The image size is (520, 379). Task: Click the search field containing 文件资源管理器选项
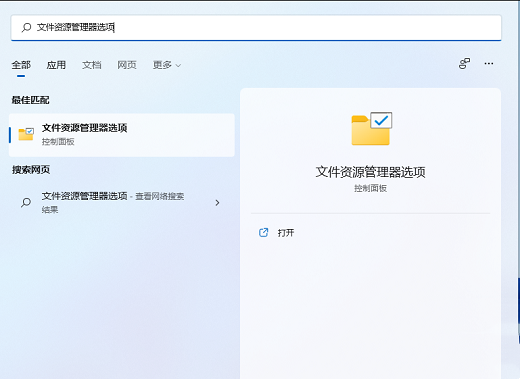pos(256,28)
